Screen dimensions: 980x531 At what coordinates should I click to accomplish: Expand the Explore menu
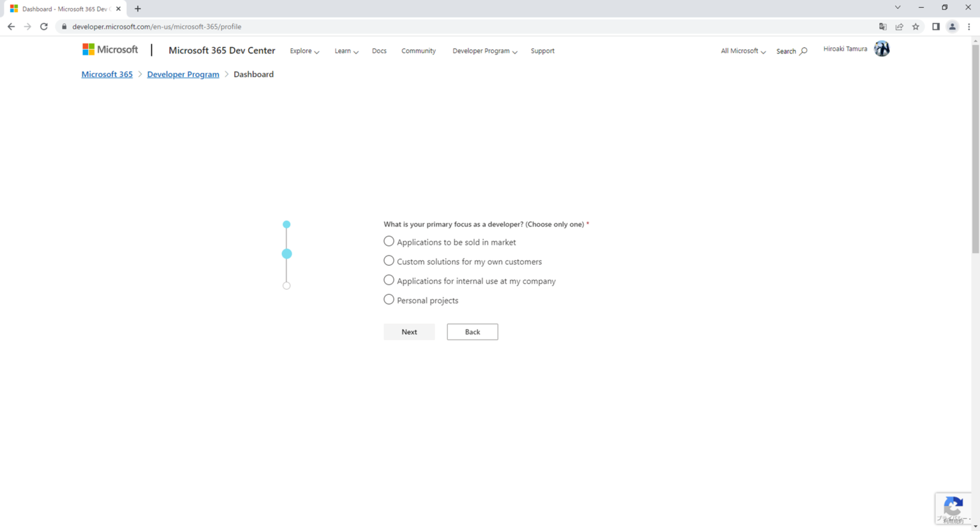pyautogui.click(x=304, y=51)
